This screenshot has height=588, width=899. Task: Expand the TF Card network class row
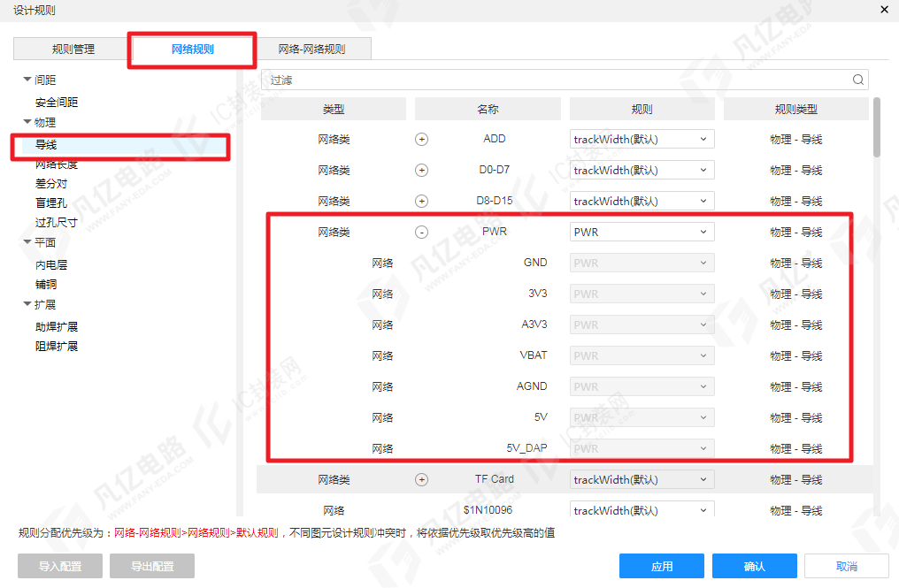pos(421,479)
